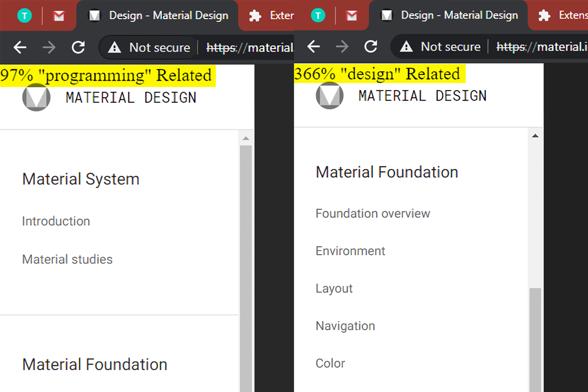Click the reload icon in left browser
The width and height of the screenshot is (588, 392).
tap(78, 47)
